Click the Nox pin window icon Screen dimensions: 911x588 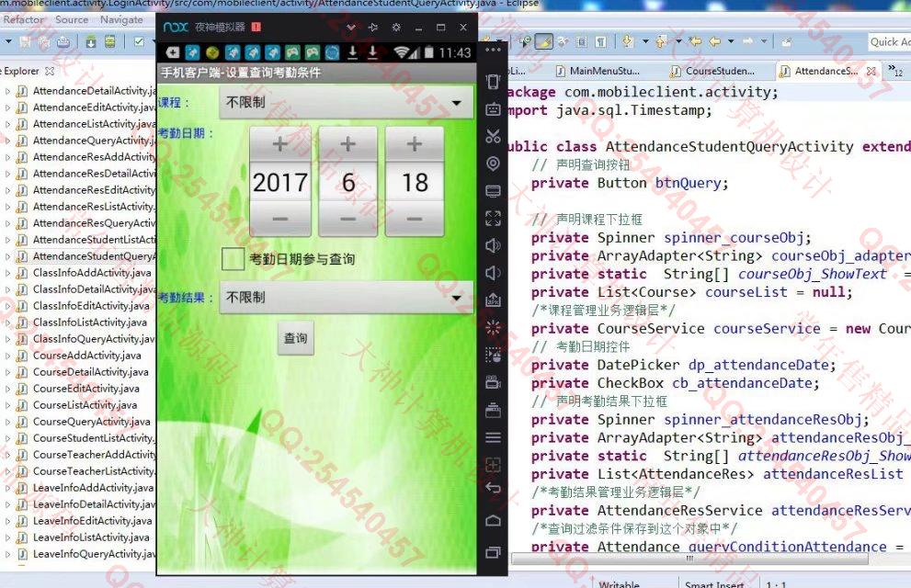coord(373,28)
